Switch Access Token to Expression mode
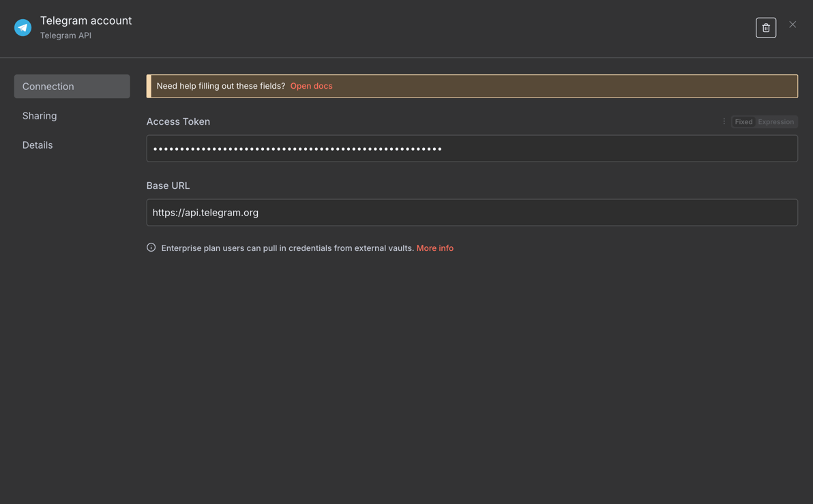Image resolution: width=813 pixels, height=504 pixels. (x=775, y=122)
